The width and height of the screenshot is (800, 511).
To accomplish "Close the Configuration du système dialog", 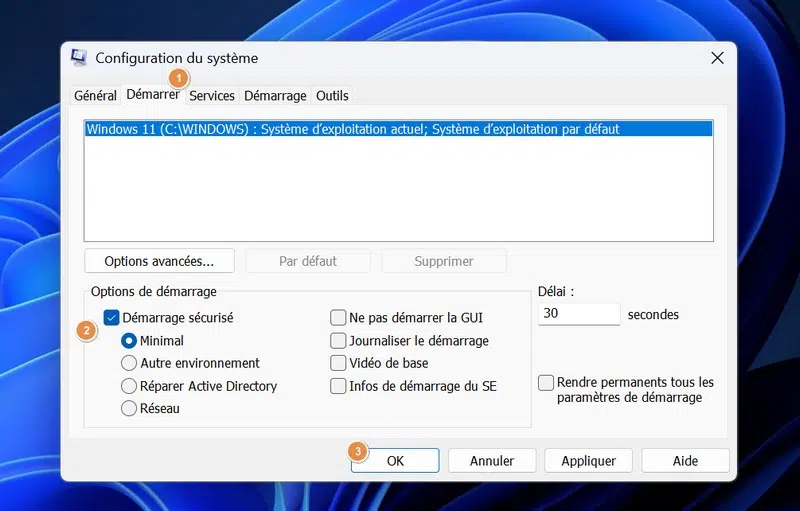I will [717, 58].
